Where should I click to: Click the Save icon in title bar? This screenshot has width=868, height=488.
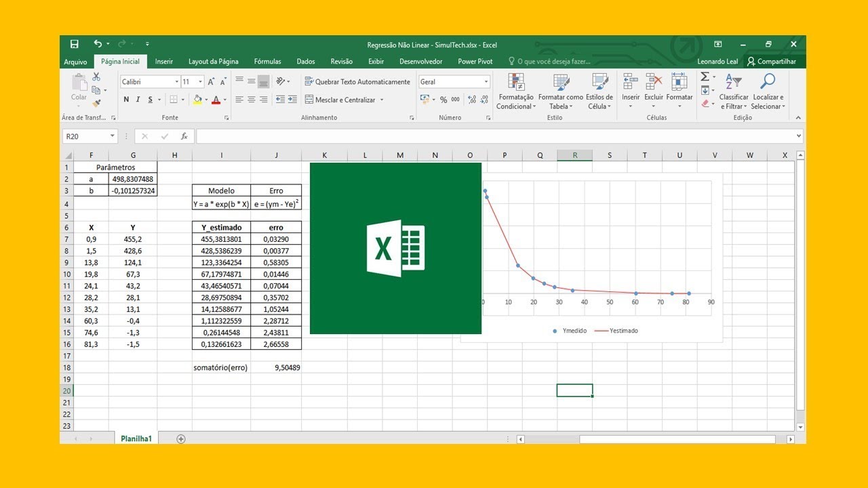(x=75, y=44)
